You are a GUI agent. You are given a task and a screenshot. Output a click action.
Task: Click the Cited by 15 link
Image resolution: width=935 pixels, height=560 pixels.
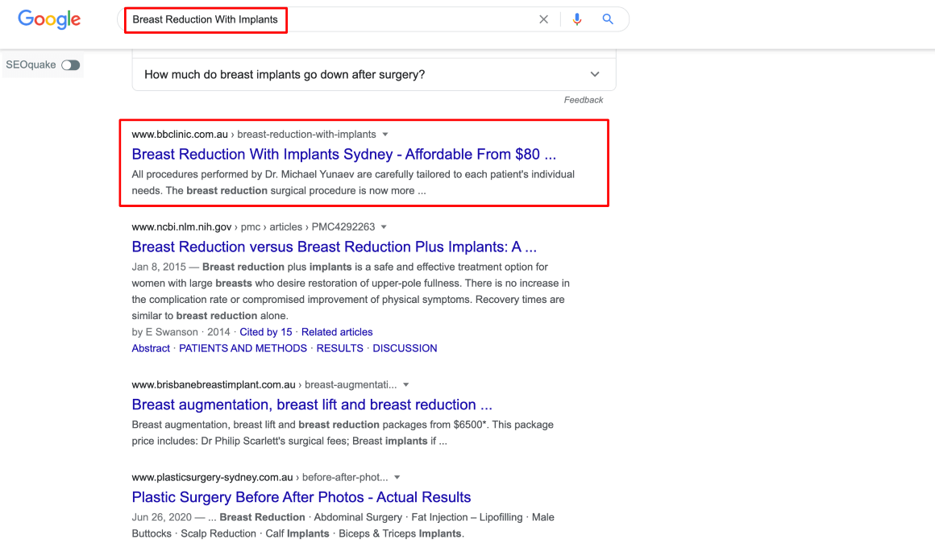coord(266,332)
